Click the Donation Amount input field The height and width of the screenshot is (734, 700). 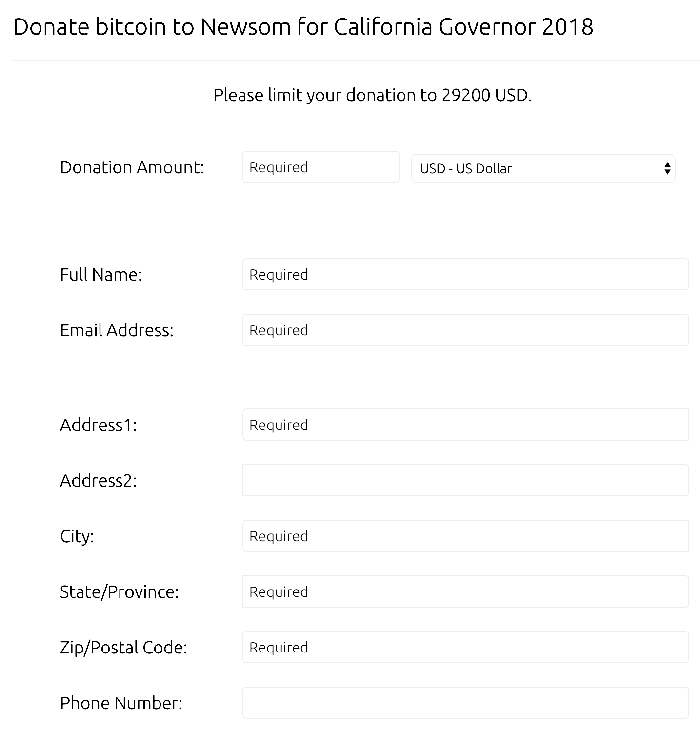click(320, 167)
